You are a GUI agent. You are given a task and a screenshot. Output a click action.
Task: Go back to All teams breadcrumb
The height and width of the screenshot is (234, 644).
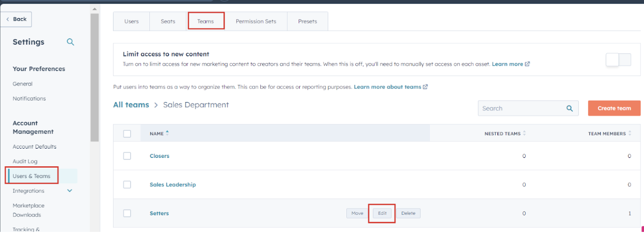(131, 105)
